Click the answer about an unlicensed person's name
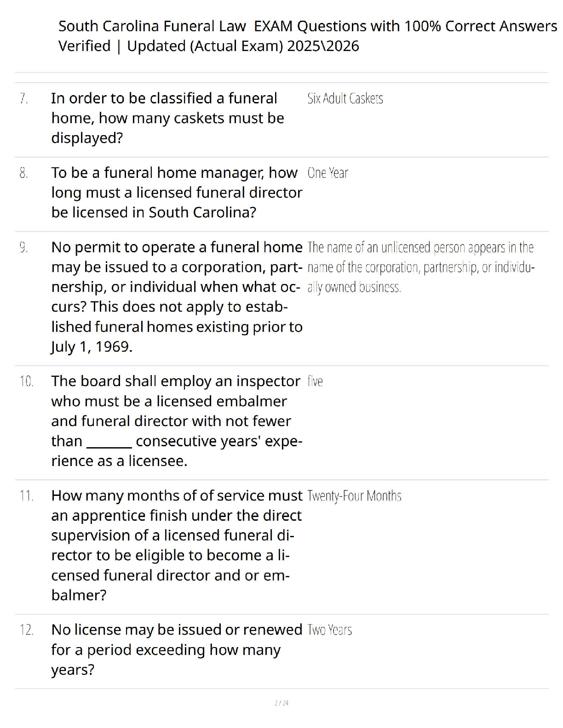 pyautogui.click(x=420, y=267)
